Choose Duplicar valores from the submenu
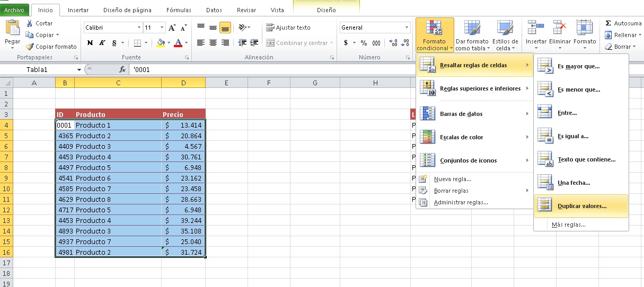Screen dimensions: 644x287 [581, 206]
